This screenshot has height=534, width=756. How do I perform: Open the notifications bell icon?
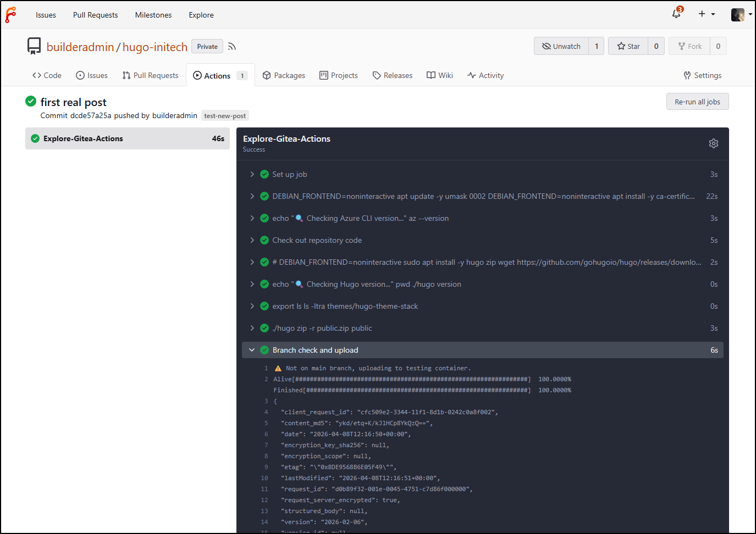(676, 14)
